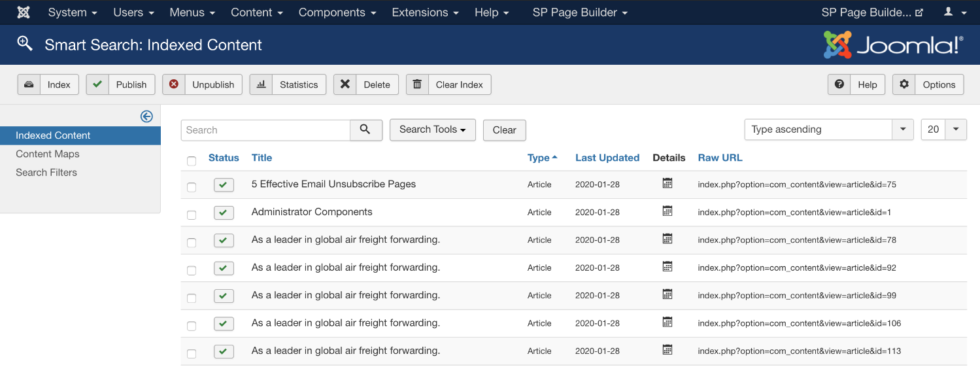Viewport: 980px width, 367px height.
Task: Collapse the sidebar with the arrow icon
Action: click(146, 116)
